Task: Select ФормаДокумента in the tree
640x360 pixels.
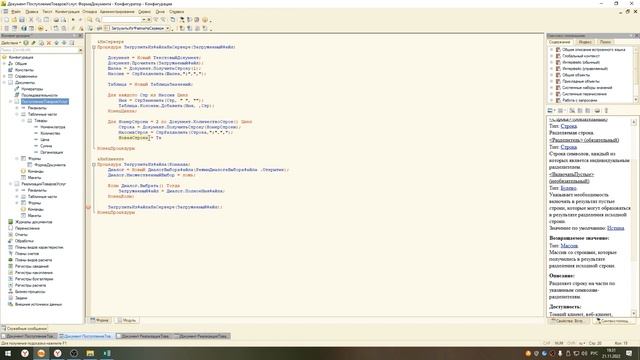Action: coord(50,165)
